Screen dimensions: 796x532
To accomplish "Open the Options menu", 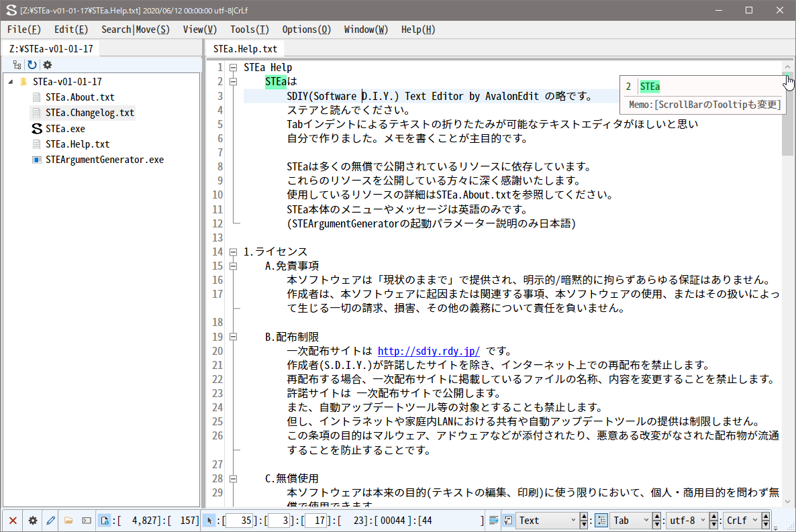I will 307,30.
